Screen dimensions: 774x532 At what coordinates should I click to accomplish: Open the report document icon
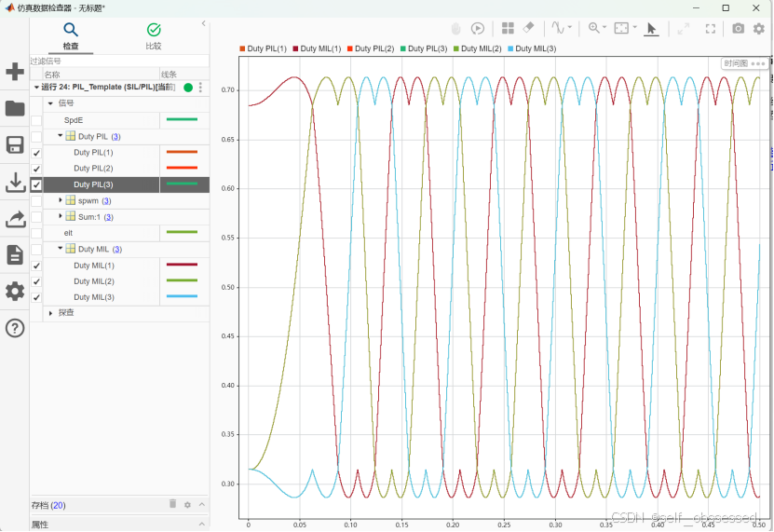[15, 255]
